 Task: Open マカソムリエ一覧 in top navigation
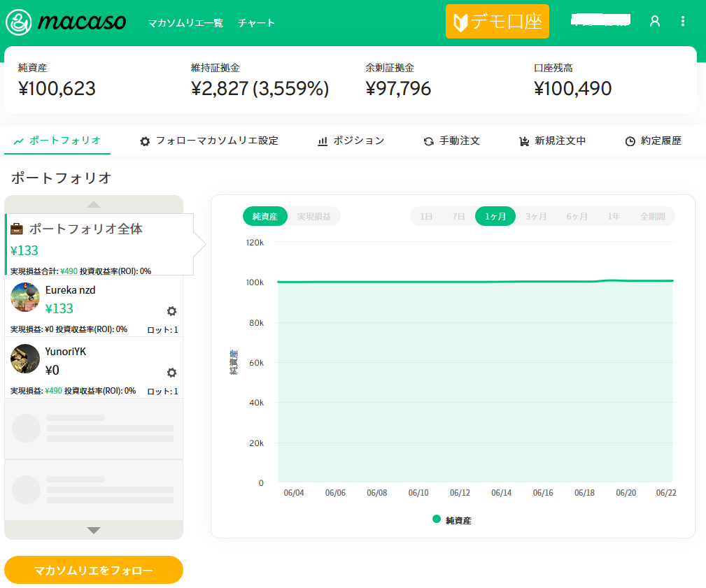click(185, 22)
